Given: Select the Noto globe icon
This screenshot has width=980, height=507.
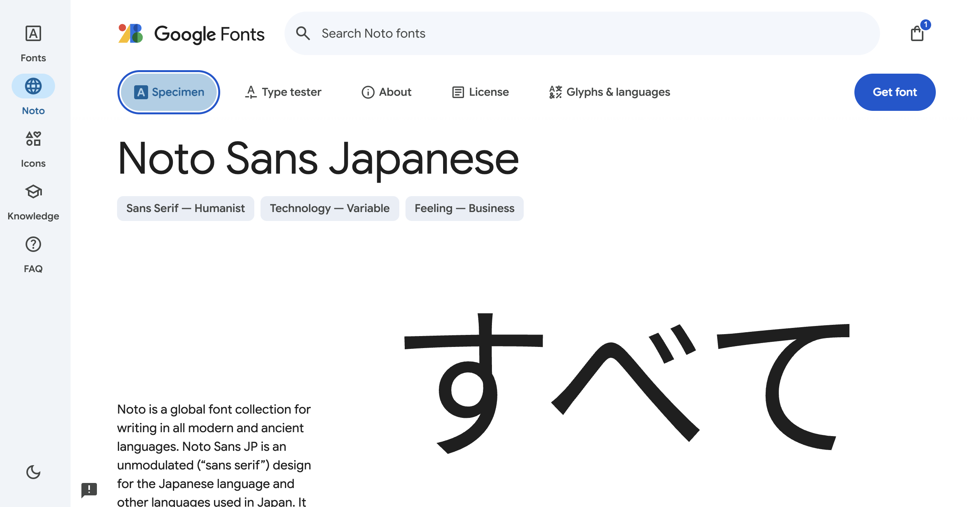Looking at the screenshot, I should (33, 86).
